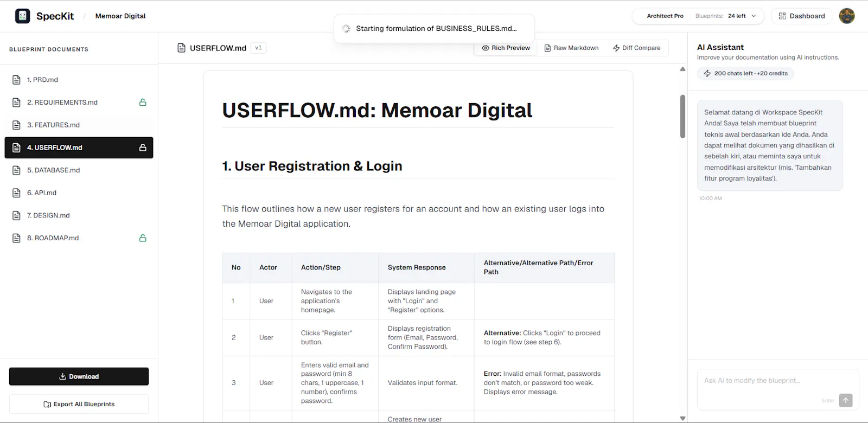Image resolution: width=868 pixels, height=423 pixels.
Task: Toggle the lock on ROADMAP.md
Action: (x=143, y=238)
